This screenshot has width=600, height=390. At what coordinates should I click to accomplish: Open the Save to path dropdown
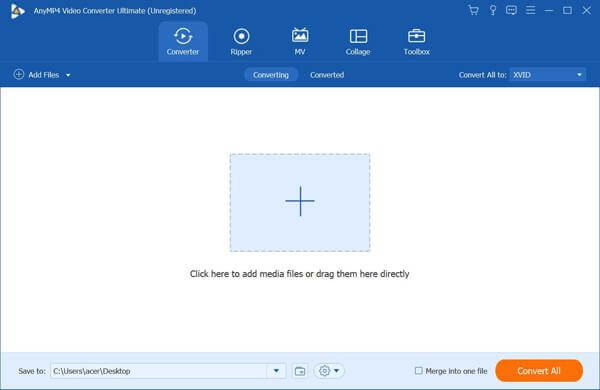point(276,371)
